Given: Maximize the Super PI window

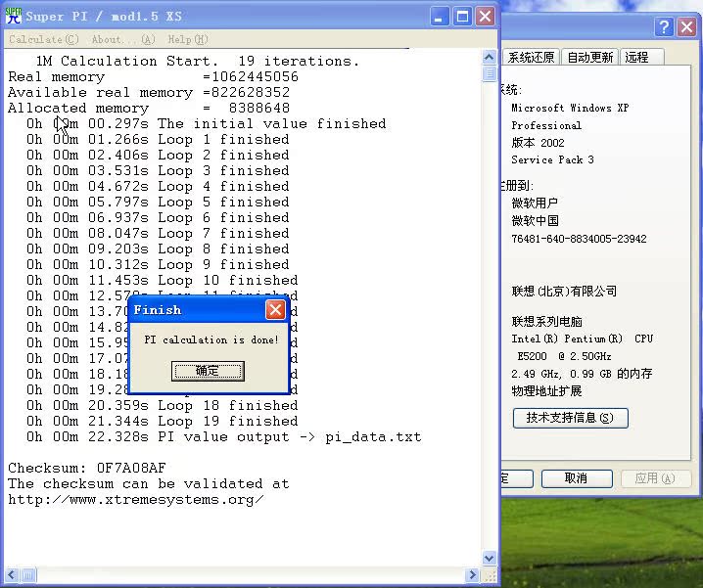Looking at the screenshot, I should tap(460, 16).
